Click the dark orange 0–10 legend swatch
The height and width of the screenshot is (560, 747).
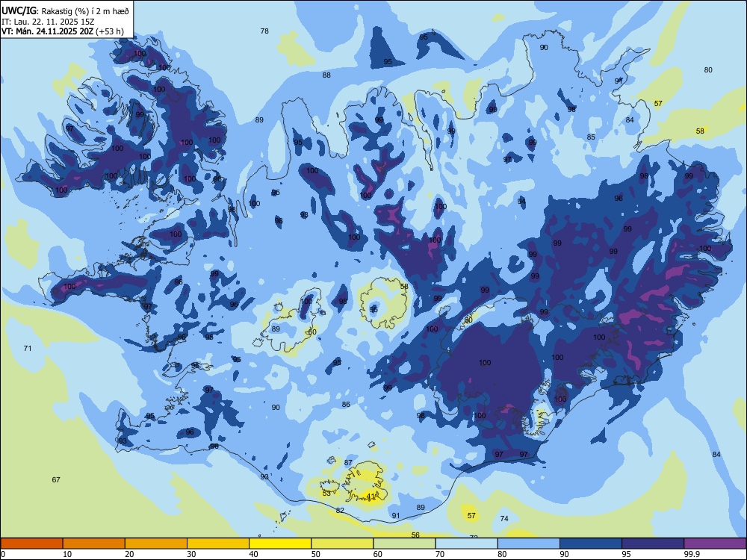point(31,544)
